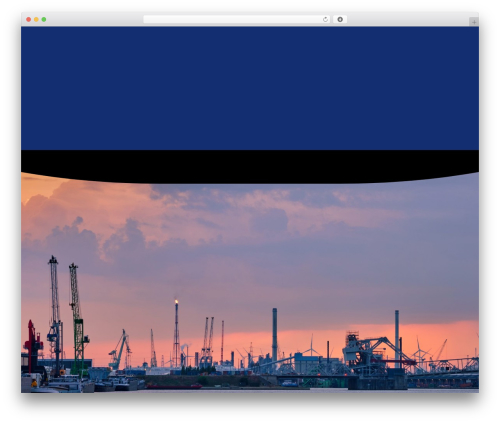Maximize the window using the green button
Screen dimensions: 500x423
click(x=44, y=20)
